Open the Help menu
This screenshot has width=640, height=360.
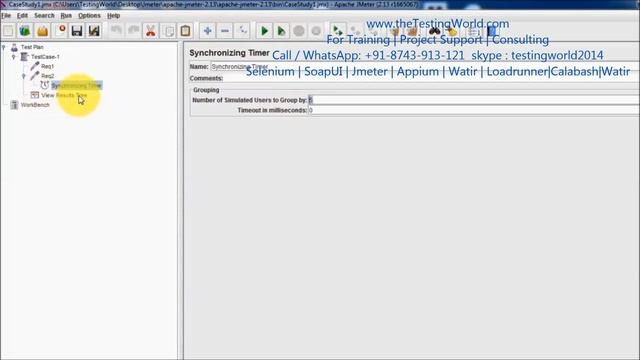coord(113,16)
